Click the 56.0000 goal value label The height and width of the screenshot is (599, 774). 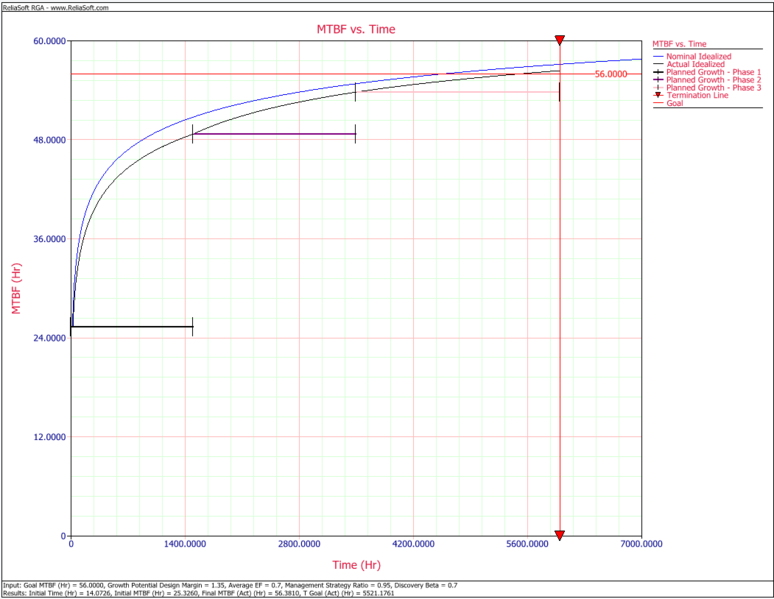pos(611,74)
